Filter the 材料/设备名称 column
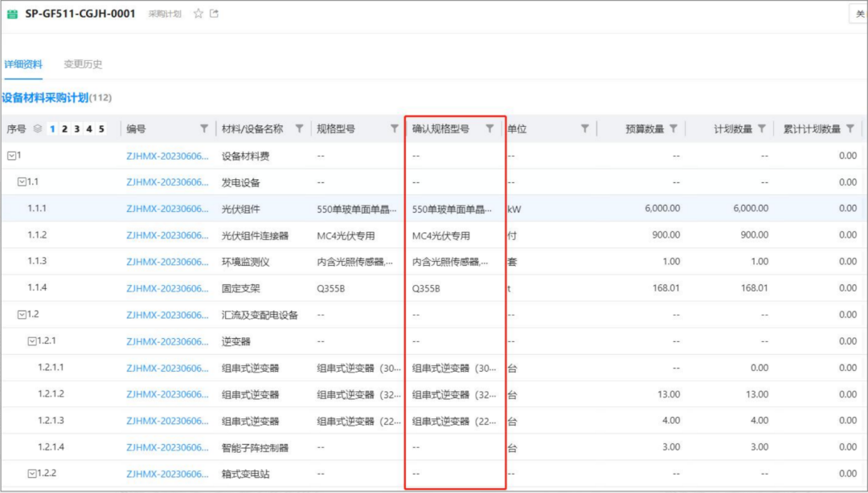 [x=299, y=128]
